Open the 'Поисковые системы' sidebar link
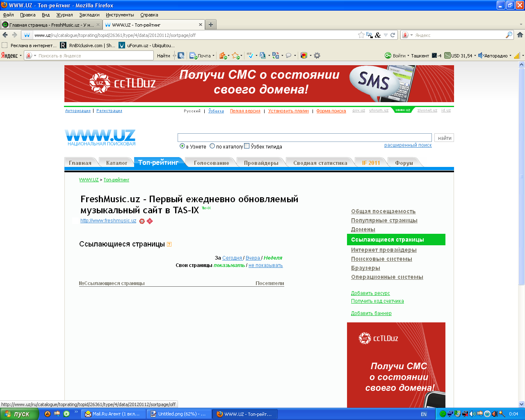The height and width of the screenshot is (420, 525). (x=381, y=259)
